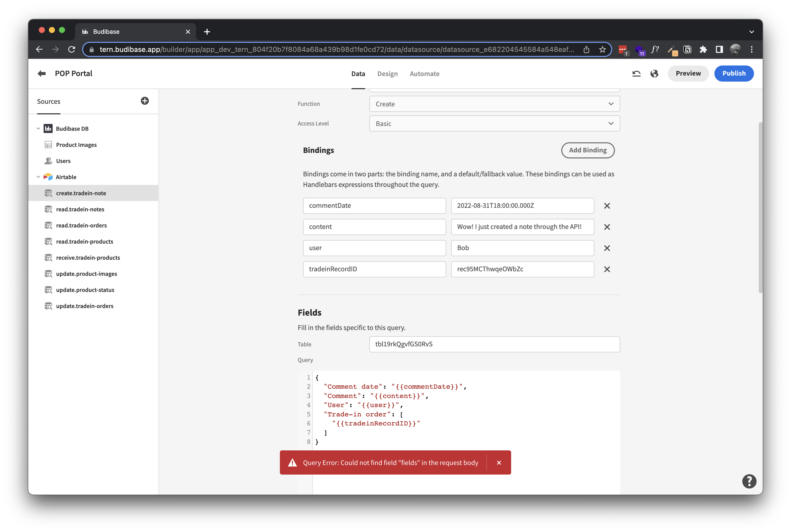Open the Access Level dropdown showing Basic
This screenshot has width=791, height=532.
(495, 123)
